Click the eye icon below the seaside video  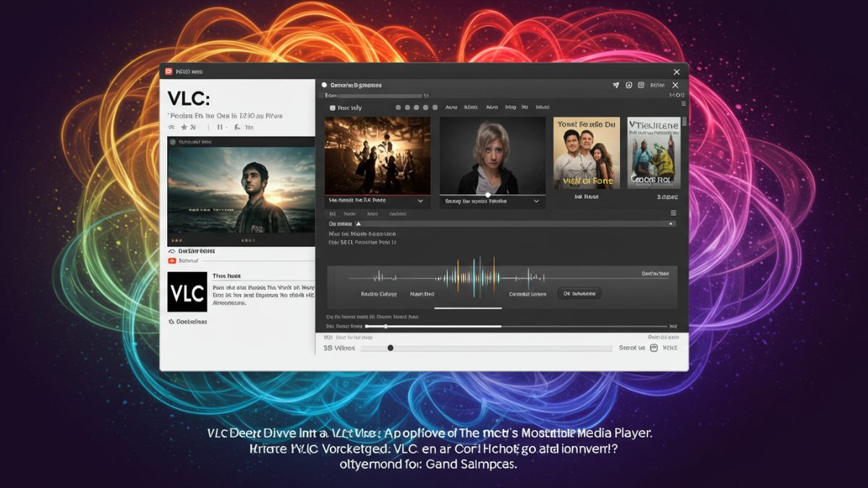[x=171, y=250]
